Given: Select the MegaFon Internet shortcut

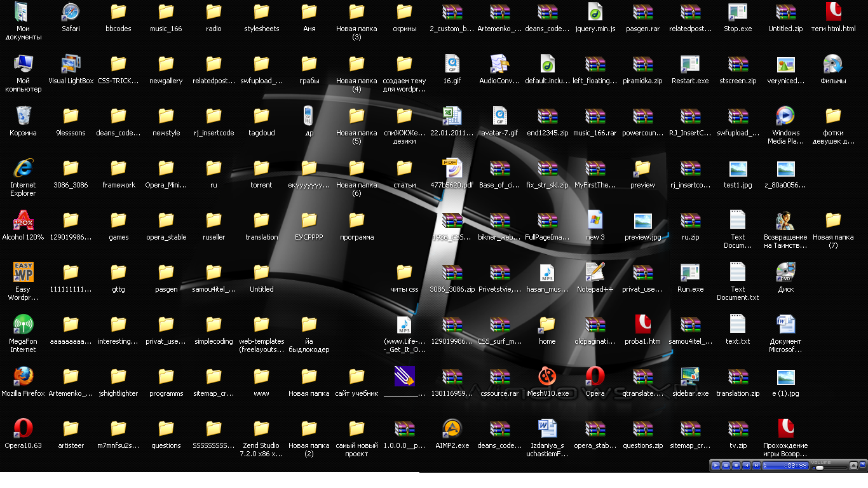Looking at the screenshot, I should tap(23, 325).
